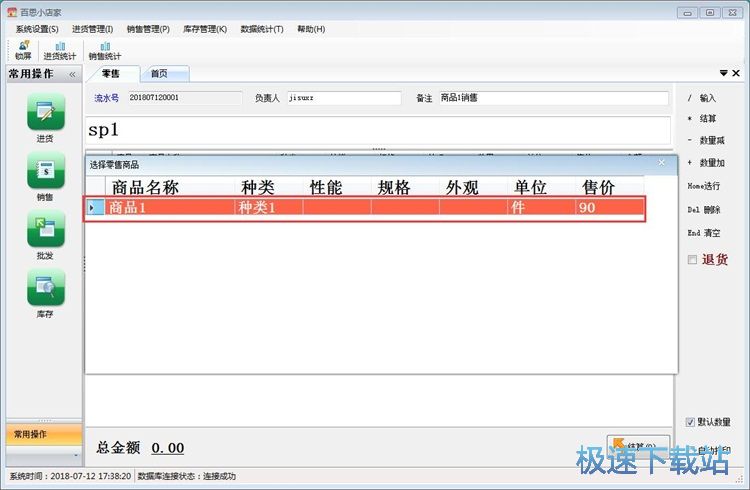Image resolution: width=750 pixels, height=490 pixels.
Task: Open the 销售管理(P) menu
Action: tap(148, 29)
